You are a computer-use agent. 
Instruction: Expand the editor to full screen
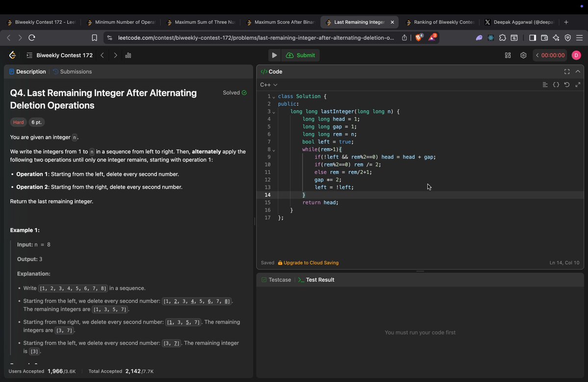[x=578, y=85]
